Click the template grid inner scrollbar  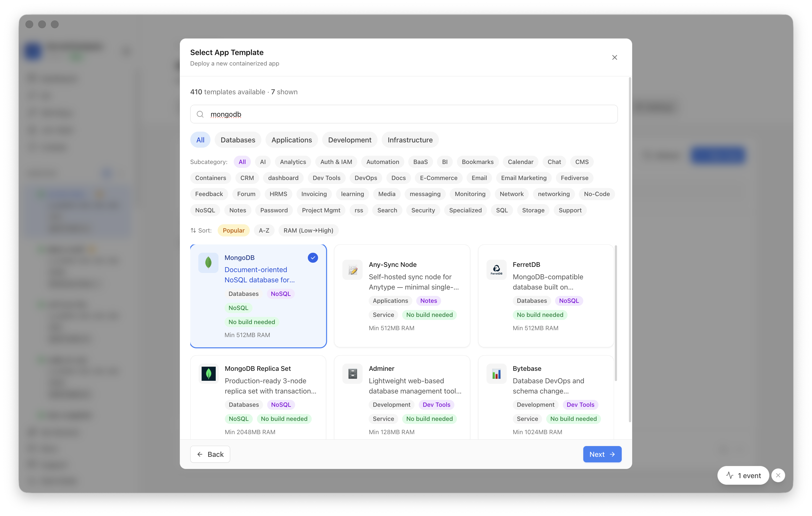pos(616,313)
